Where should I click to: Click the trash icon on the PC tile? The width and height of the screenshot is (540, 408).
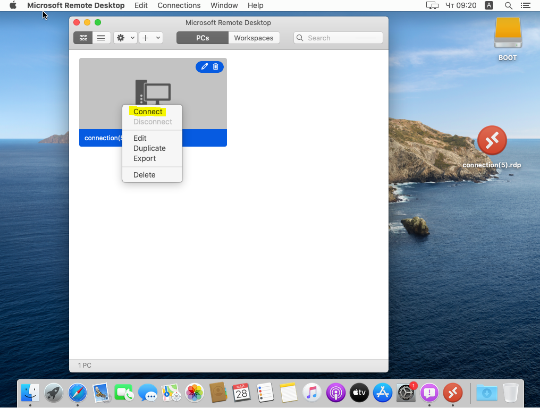click(216, 66)
